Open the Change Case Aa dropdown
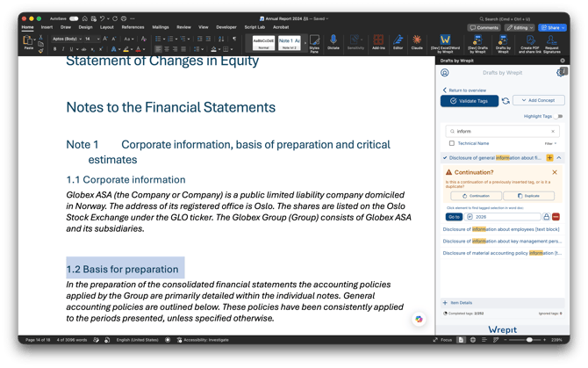This screenshot has width=588, height=368. (129, 39)
